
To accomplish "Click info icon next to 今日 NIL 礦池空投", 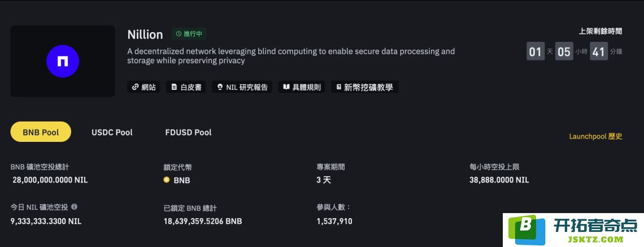I will click(75, 207).
